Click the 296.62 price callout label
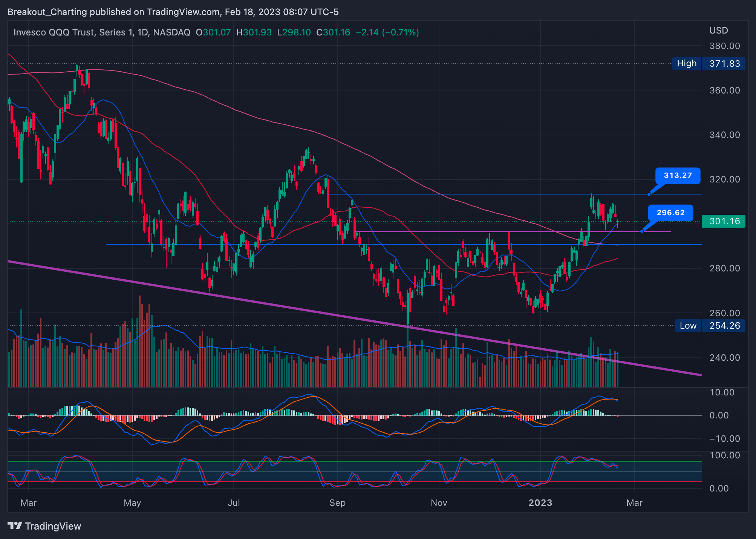This screenshot has height=539, width=756. [x=670, y=213]
